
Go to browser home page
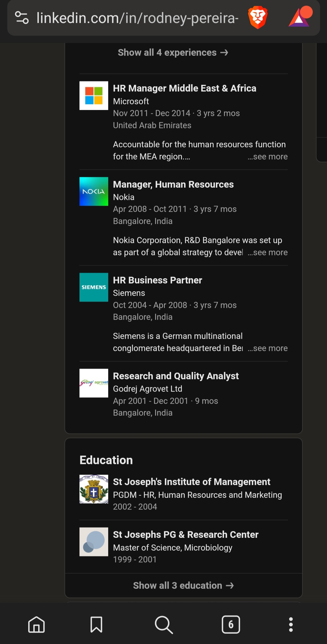click(36, 625)
